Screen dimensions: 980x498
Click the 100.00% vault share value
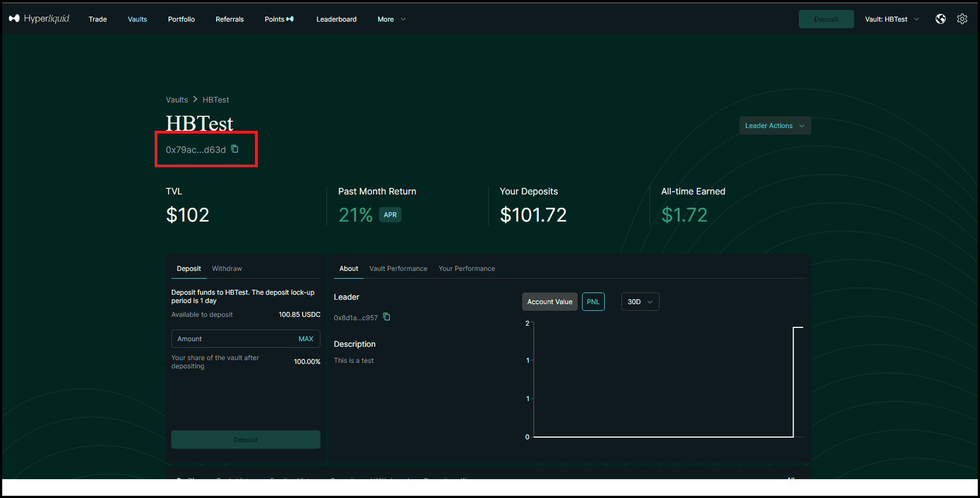307,362
